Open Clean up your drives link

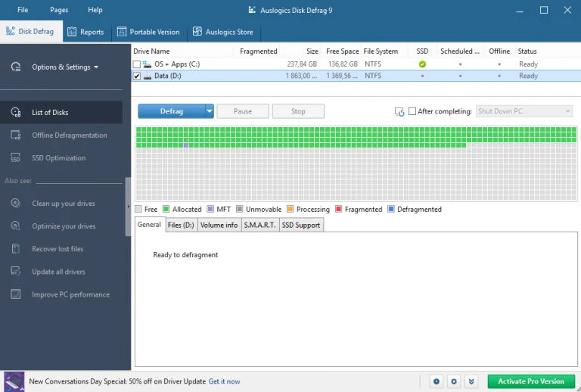(64, 204)
